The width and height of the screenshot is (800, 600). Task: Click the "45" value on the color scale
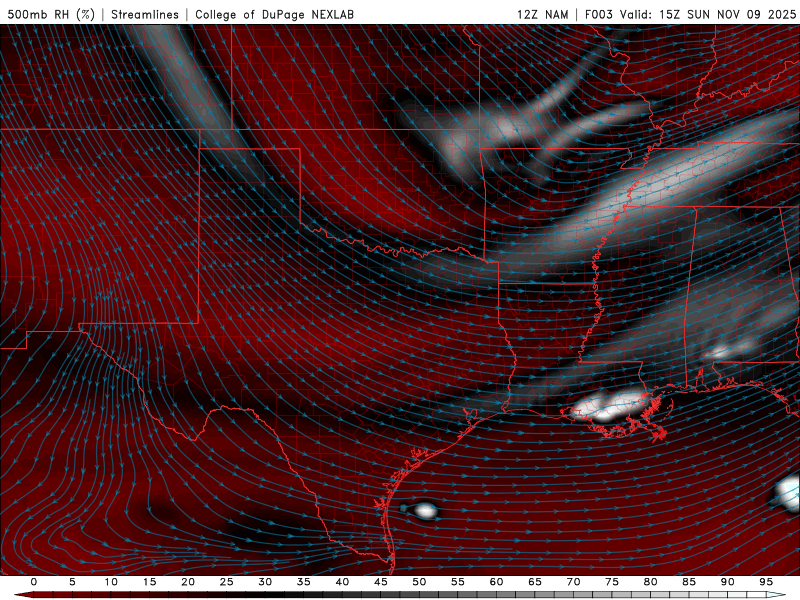(x=381, y=582)
